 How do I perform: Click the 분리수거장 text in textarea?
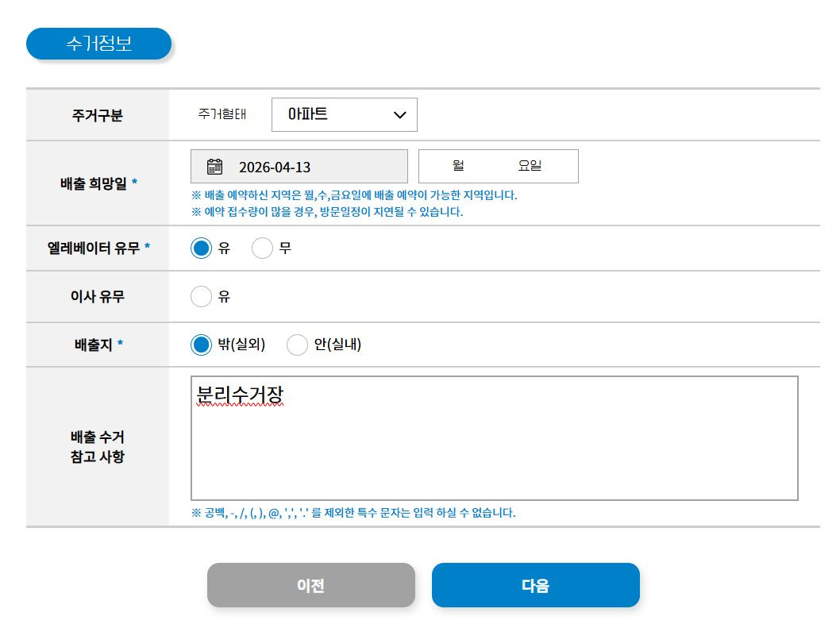pyautogui.click(x=240, y=395)
